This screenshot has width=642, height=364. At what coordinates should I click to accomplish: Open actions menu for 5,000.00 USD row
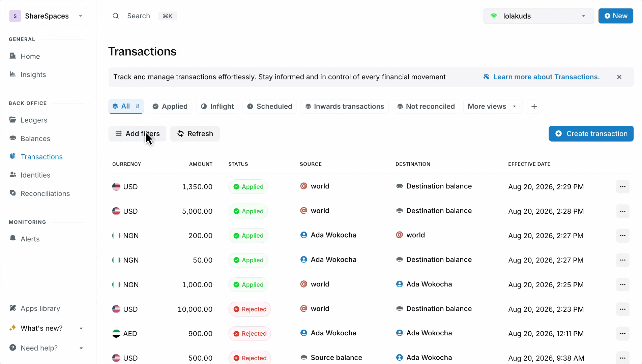point(623,211)
